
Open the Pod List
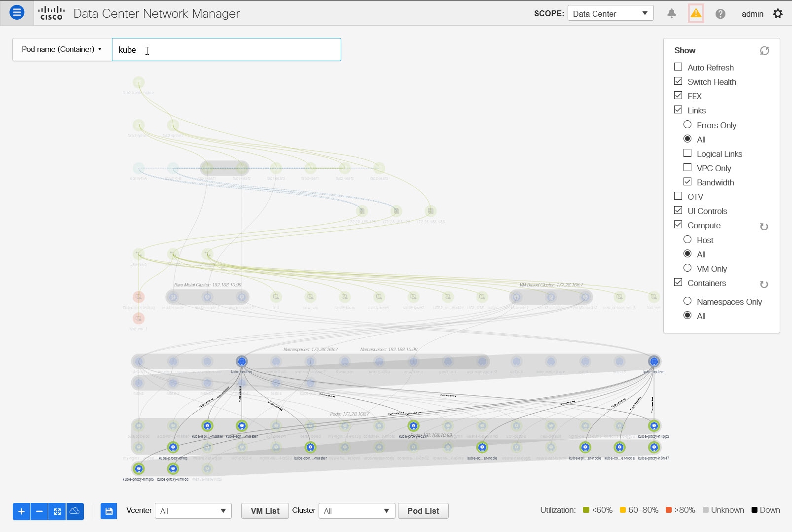pyautogui.click(x=423, y=511)
